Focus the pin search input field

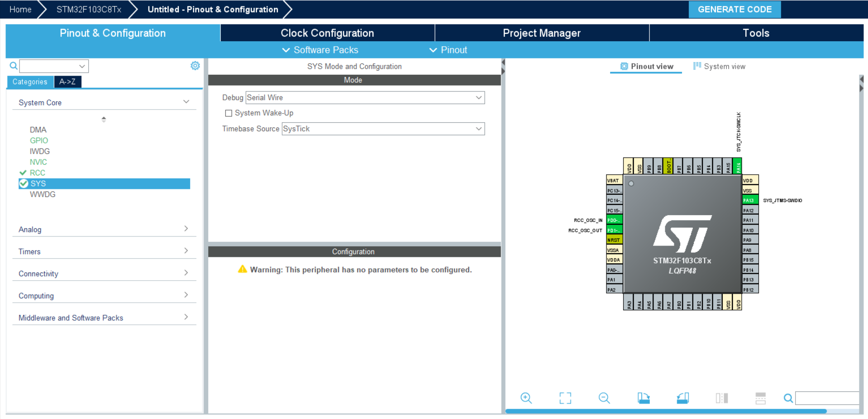click(x=827, y=398)
